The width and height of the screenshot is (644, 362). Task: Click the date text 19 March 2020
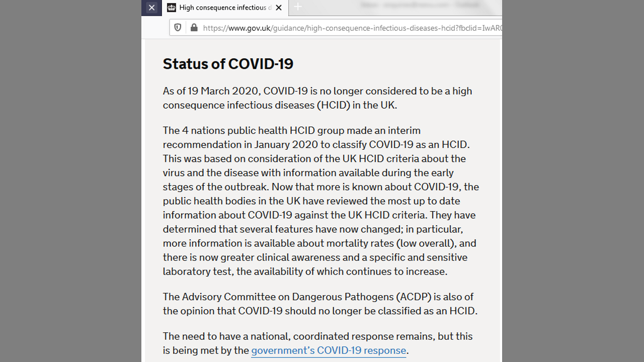(x=224, y=91)
